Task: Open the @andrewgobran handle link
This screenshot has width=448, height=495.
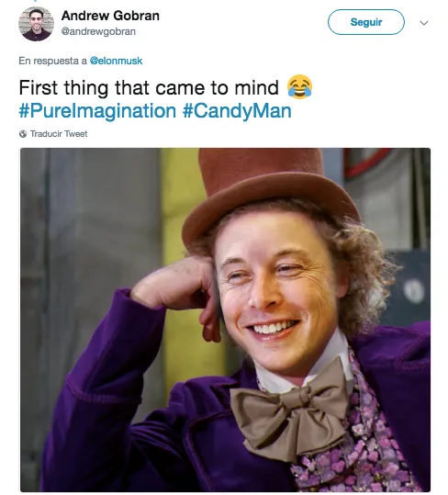Action: click(x=98, y=31)
